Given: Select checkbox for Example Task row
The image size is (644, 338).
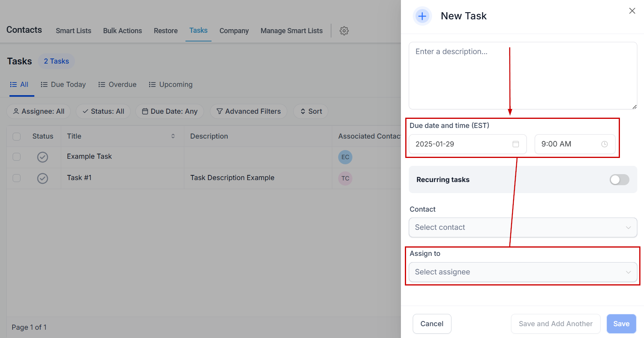Looking at the screenshot, I should [x=17, y=157].
